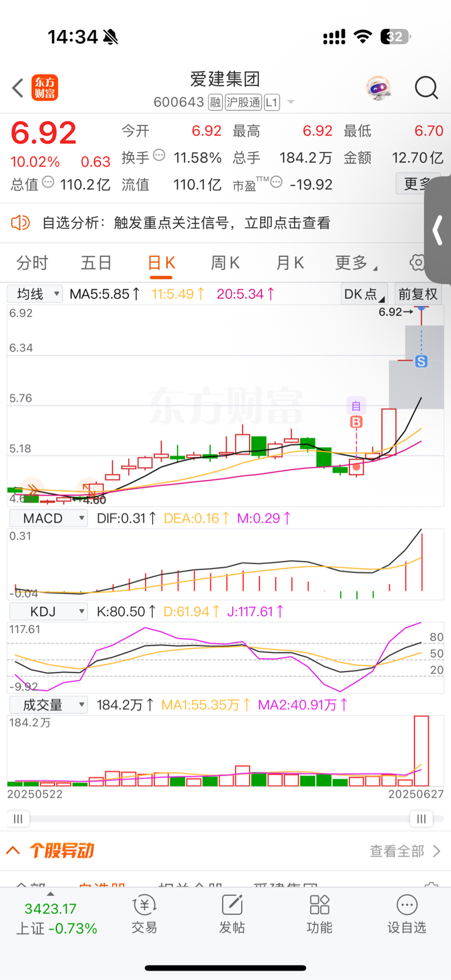Tap the DIF:0.31 reading
This screenshot has height=980, width=451.
click(126, 518)
